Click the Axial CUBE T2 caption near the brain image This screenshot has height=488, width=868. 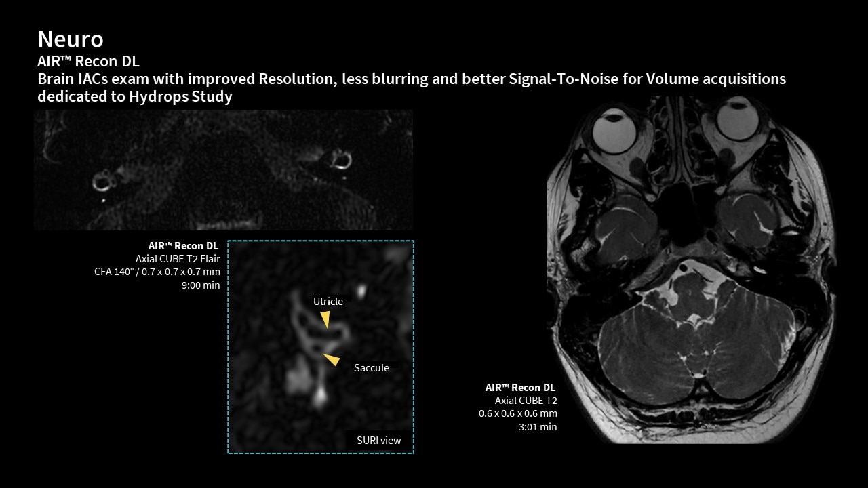click(x=526, y=401)
